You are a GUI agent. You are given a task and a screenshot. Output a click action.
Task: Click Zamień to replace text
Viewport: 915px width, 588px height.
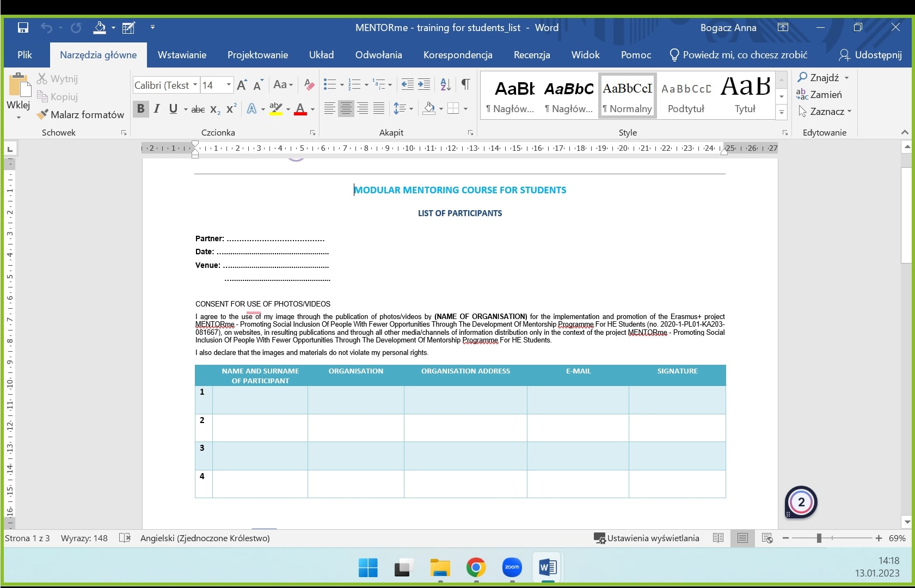(x=819, y=95)
